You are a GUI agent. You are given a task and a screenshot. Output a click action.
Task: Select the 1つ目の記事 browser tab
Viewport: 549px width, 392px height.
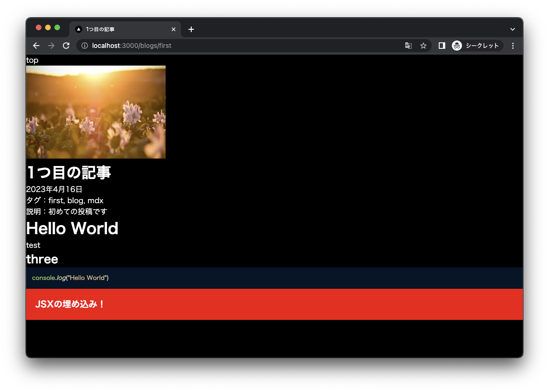(125, 29)
